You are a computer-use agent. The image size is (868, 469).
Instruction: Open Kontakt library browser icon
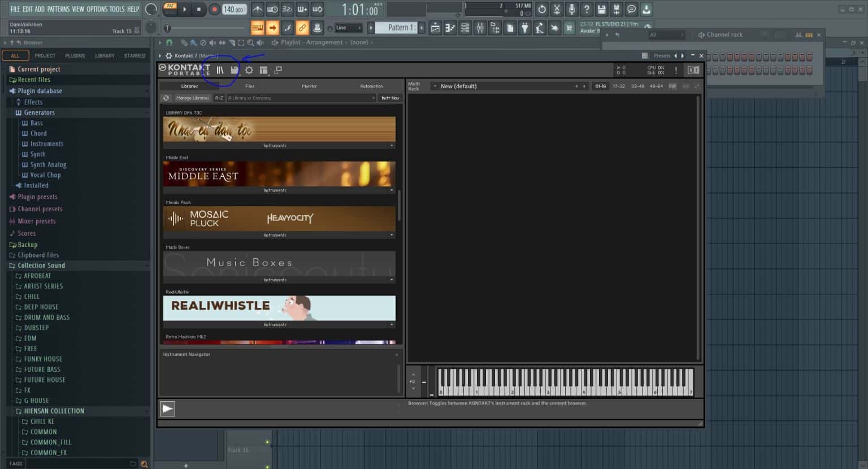click(220, 70)
